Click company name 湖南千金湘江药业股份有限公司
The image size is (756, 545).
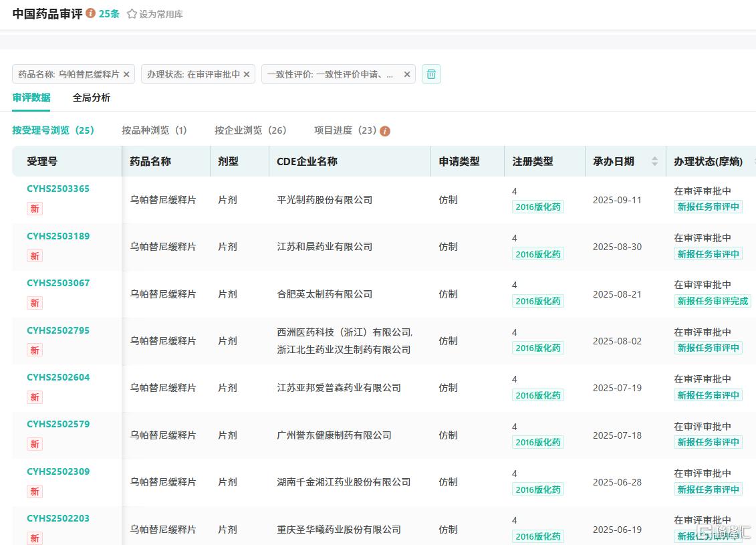(x=344, y=482)
